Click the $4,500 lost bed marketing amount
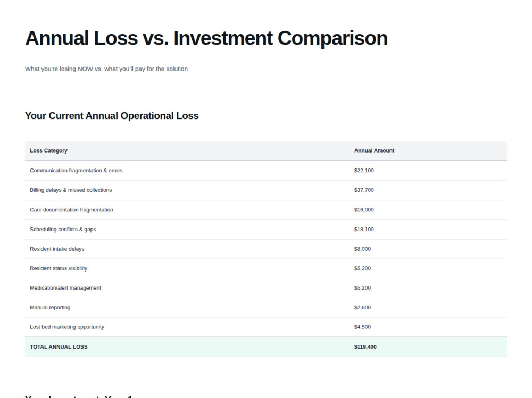This screenshot has height=398, width=532. pyautogui.click(x=362, y=327)
